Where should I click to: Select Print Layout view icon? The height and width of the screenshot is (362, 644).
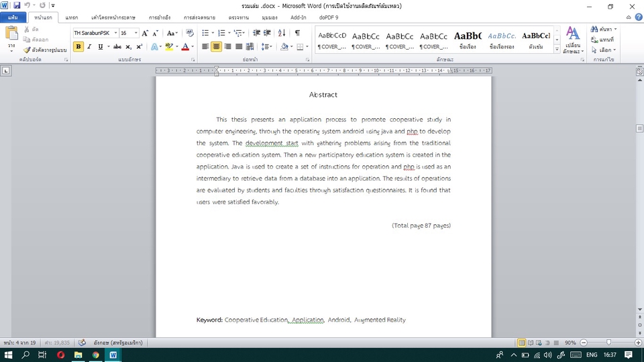[x=521, y=343]
